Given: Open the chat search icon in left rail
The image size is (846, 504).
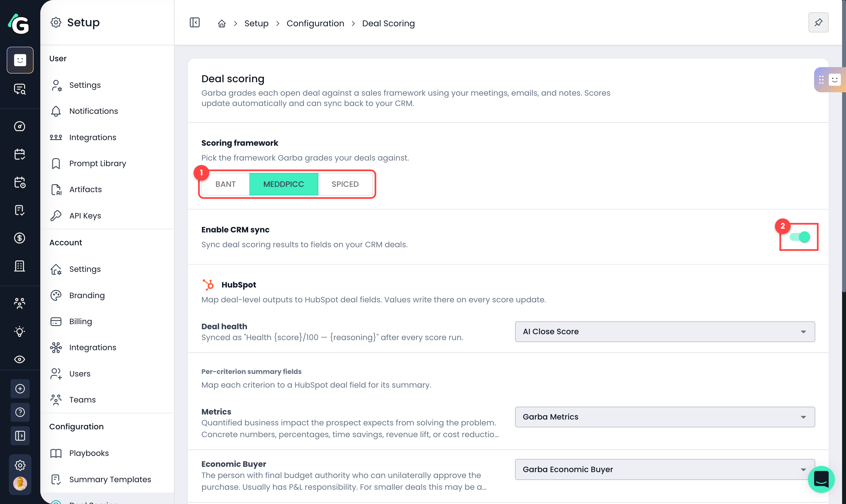Looking at the screenshot, I should pos(20,89).
